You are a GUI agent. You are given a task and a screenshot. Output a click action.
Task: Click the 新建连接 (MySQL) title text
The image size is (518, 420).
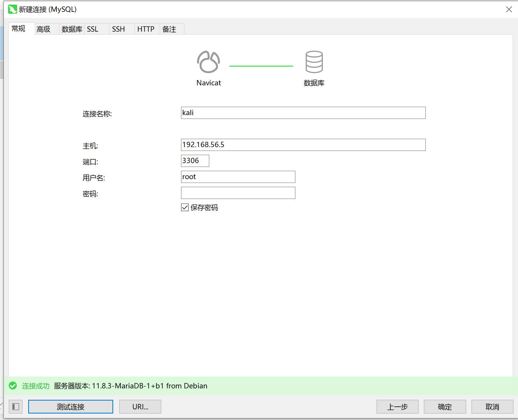coord(48,9)
